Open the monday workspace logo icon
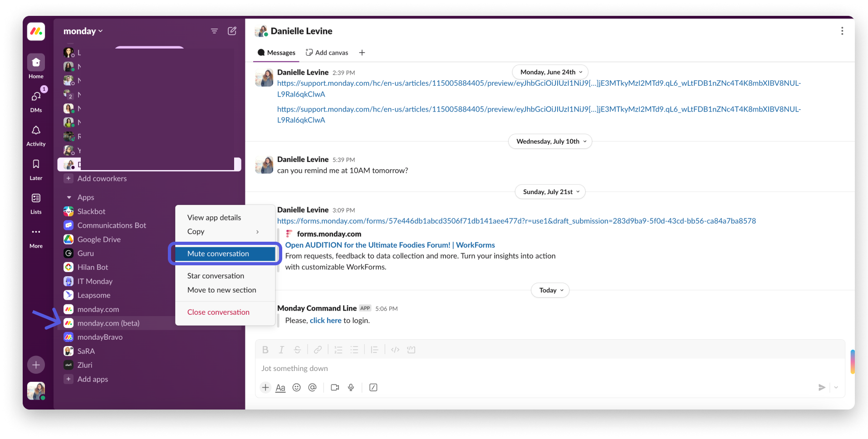Screen dimensions: 868x439 36,32
